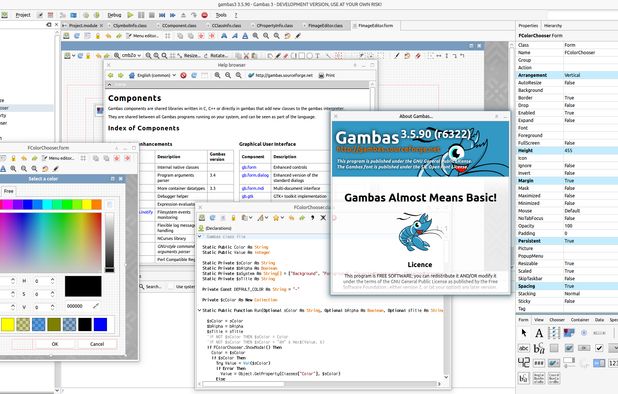The width and height of the screenshot is (618, 394).
Task: Open the Tools menu
Action: [221, 15]
